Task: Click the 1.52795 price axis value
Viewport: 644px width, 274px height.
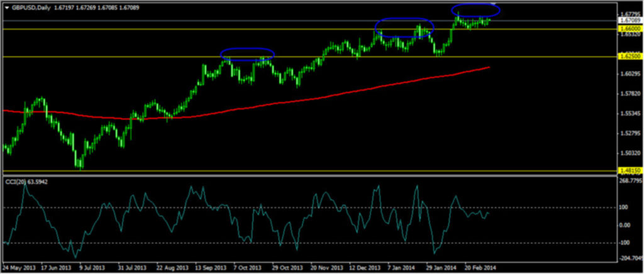Action: (x=630, y=134)
